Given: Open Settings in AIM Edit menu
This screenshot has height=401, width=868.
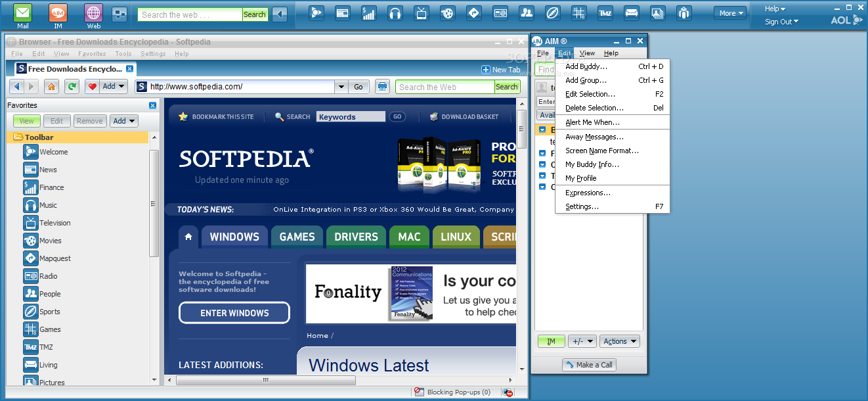Looking at the screenshot, I should [x=613, y=206].
